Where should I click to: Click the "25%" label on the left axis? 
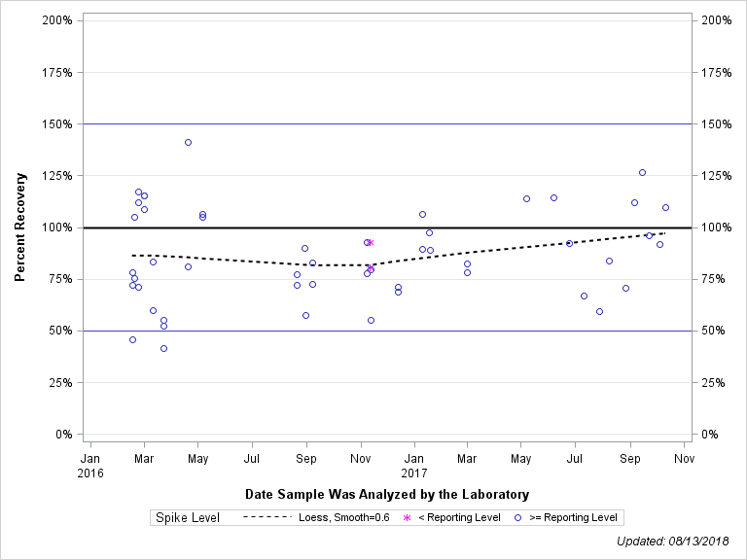pyautogui.click(x=60, y=382)
